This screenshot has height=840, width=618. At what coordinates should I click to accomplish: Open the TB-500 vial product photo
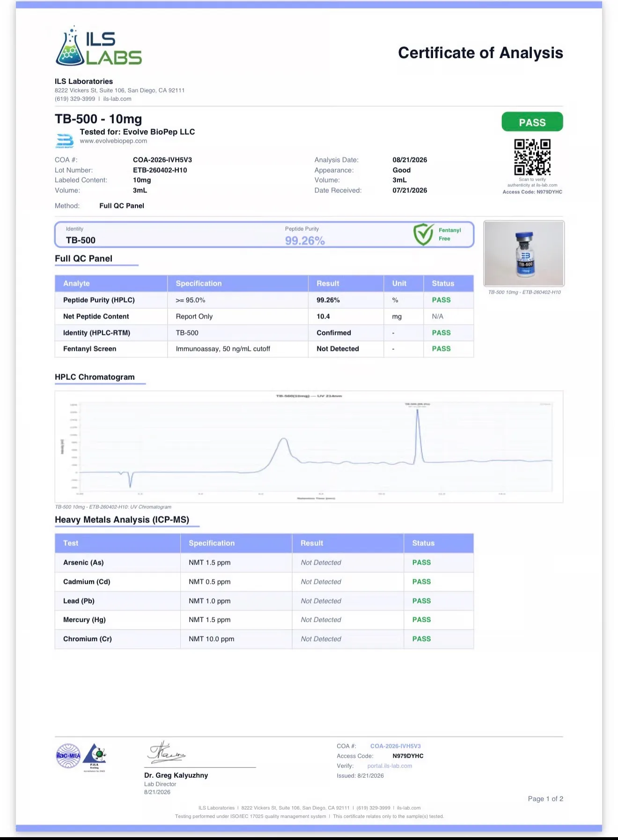524,253
